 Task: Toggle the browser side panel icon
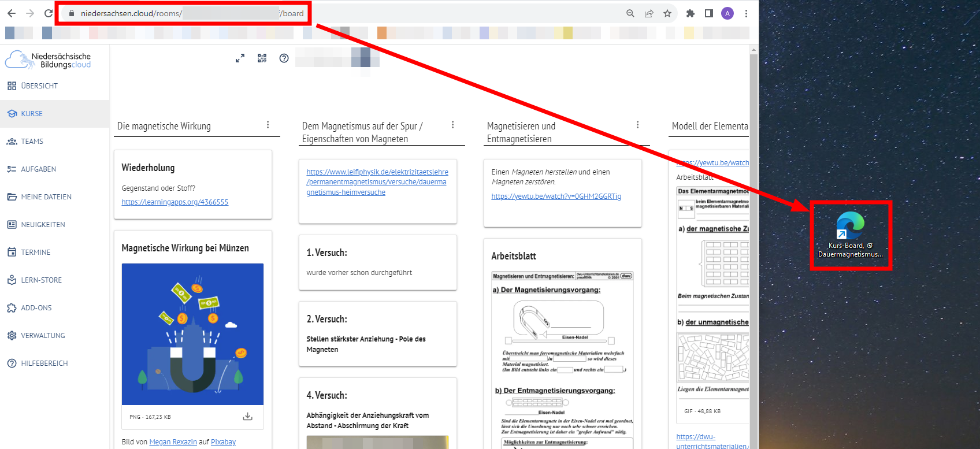pyautogui.click(x=708, y=13)
